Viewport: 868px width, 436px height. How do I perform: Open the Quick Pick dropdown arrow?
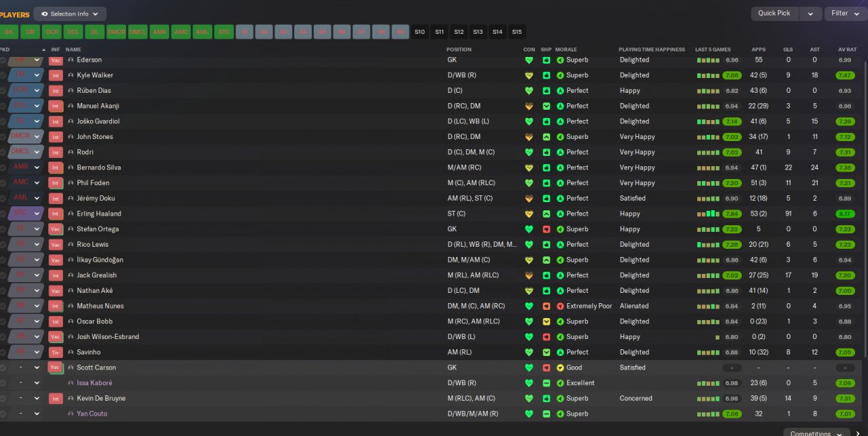click(810, 14)
